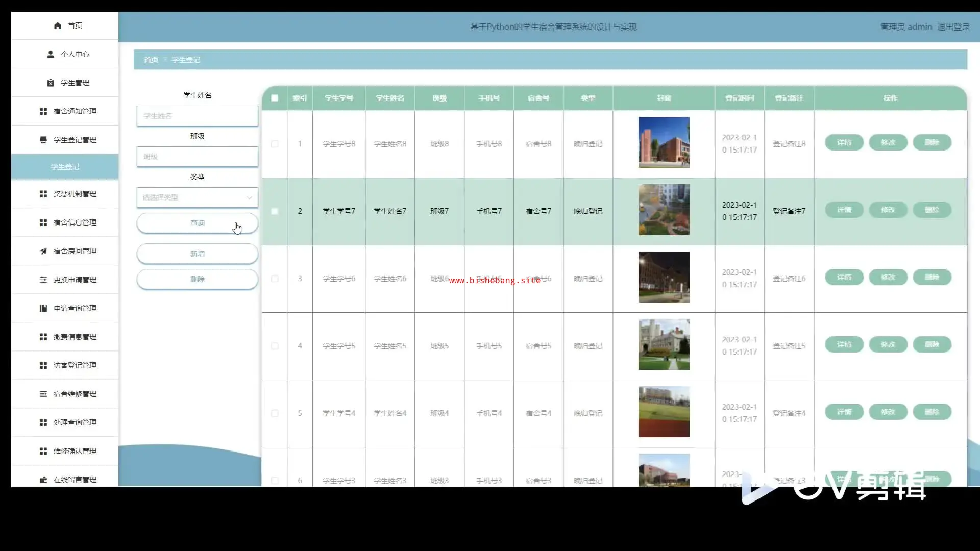Viewport: 980px width, 551px height.
Task: Open the cover thumbnail in row 2
Action: click(664, 210)
